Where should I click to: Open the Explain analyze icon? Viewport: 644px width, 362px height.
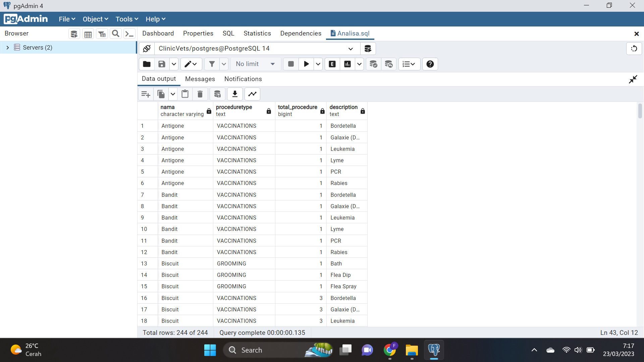[347, 64]
